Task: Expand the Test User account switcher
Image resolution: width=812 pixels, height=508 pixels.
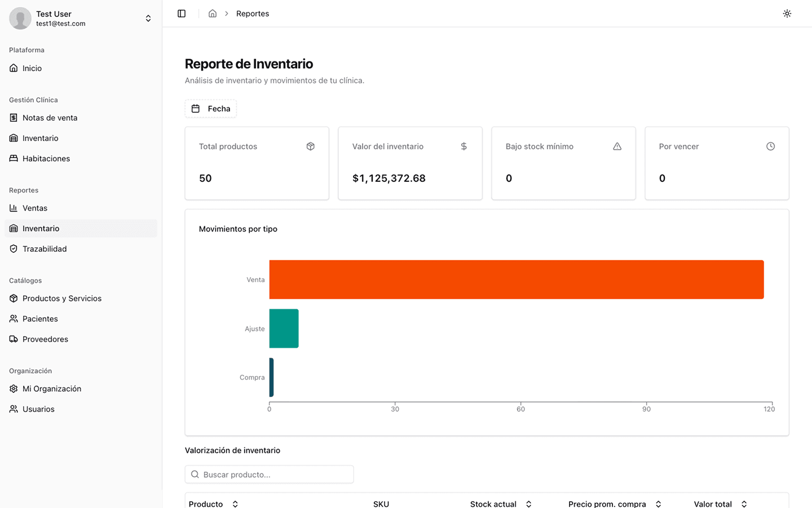Action: (x=148, y=18)
